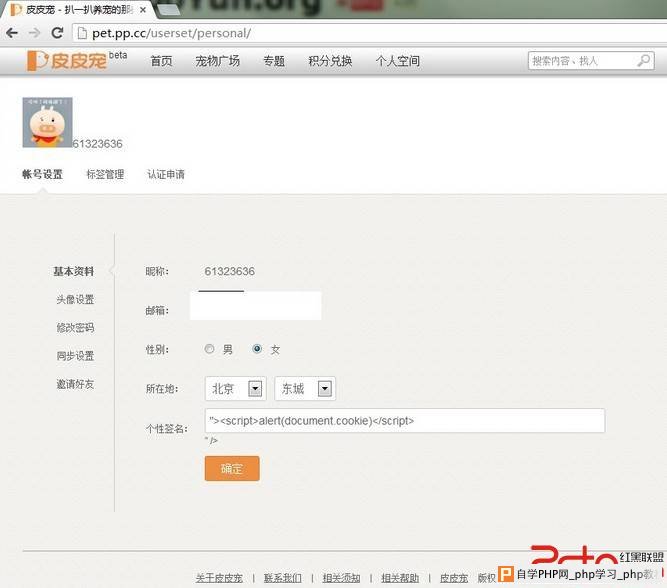
Task: Reload the page with the refresh icon
Action: [x=57, y=33]
